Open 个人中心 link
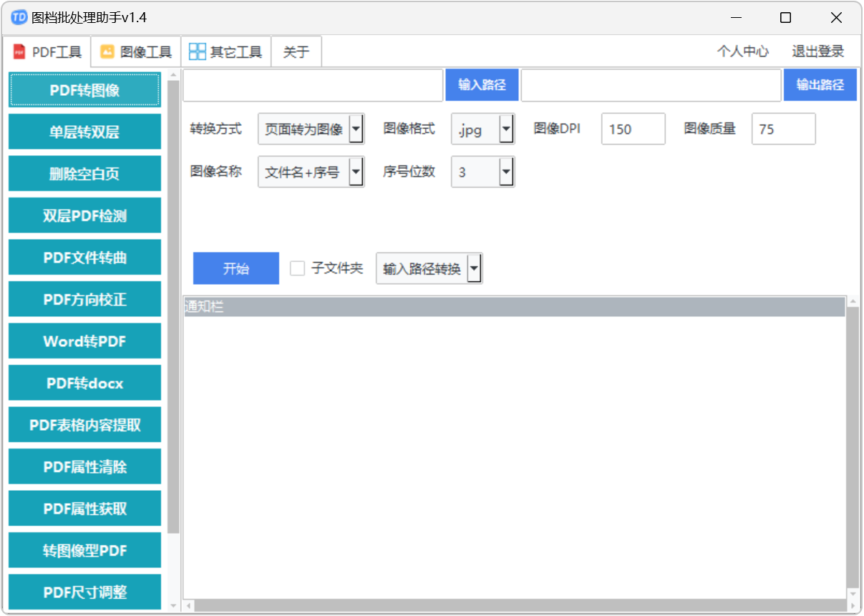Viewport: 864px width, 616px height. coord(743,52)
